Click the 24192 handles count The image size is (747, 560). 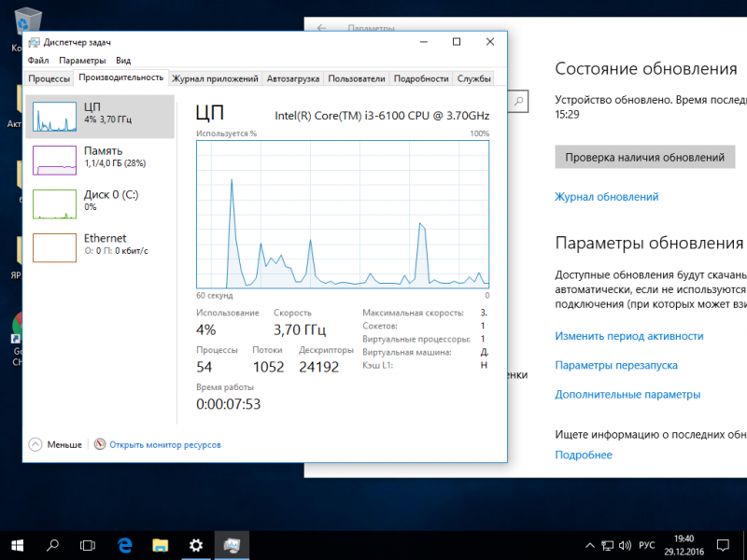tap(319, 367)
